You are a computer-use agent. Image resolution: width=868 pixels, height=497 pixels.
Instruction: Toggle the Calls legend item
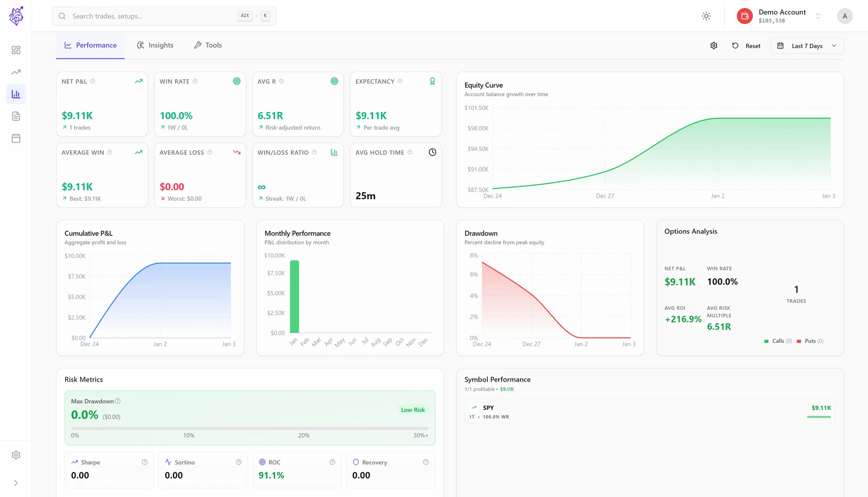click(x=778, y=341)
